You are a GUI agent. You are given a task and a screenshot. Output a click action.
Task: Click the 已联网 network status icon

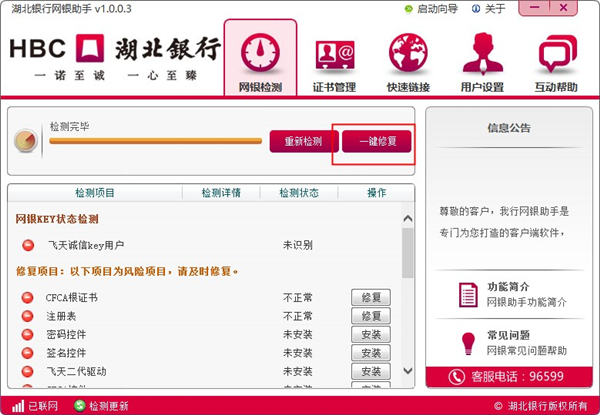pyautogui.click(x=18, y=406)
